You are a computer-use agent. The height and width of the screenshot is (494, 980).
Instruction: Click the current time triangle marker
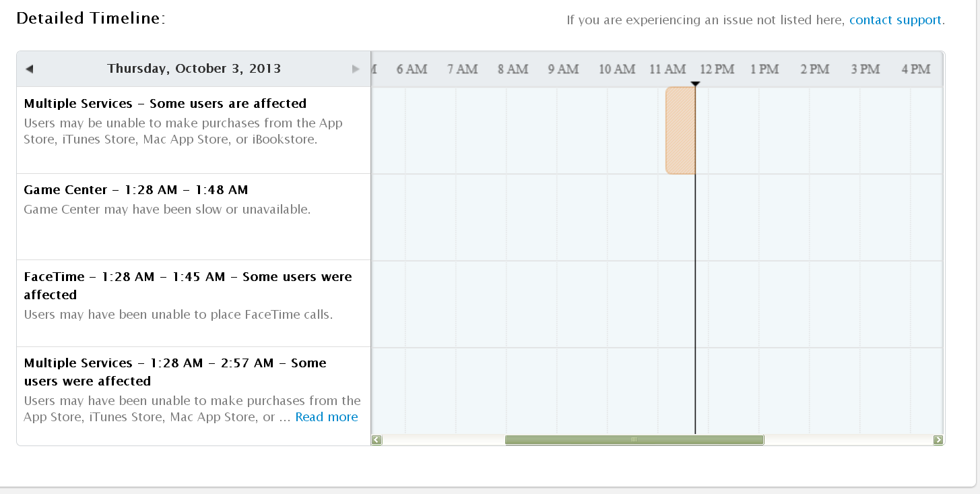point(695,84)
